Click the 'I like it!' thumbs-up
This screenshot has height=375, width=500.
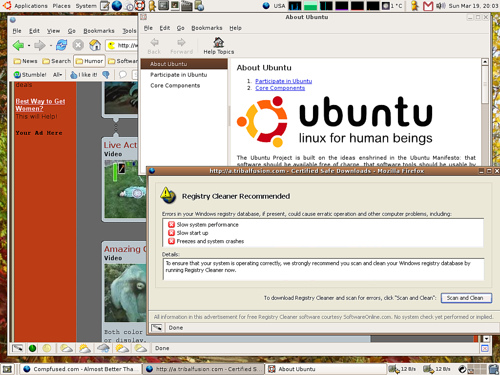point(84,75)
